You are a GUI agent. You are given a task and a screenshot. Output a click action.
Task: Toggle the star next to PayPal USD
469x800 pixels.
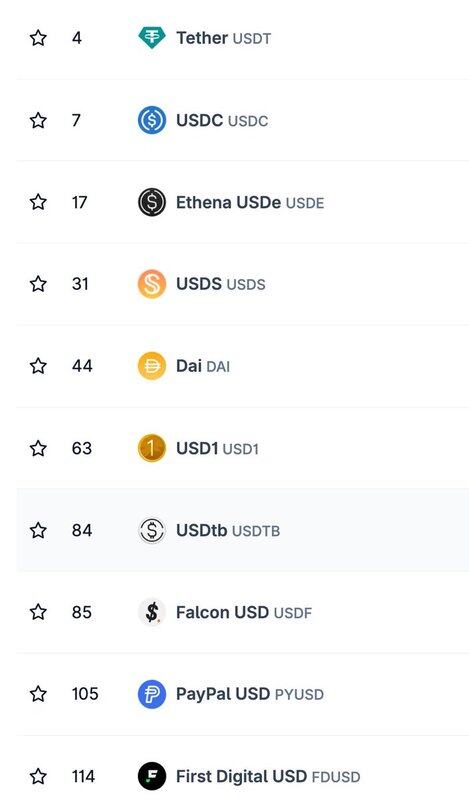click(x=38, y=694)
